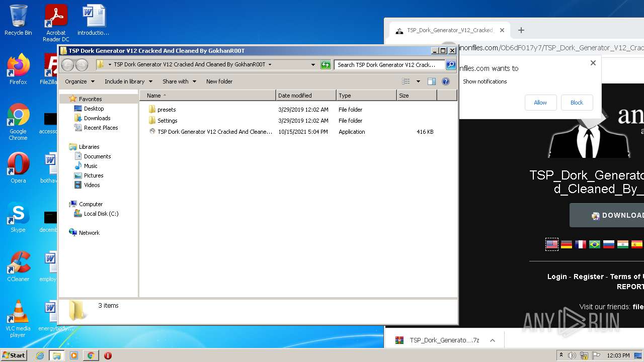This screenshot has height=362, width=644.
Task: Select Downloads in the navigation pane
Action: click(97, 118)
